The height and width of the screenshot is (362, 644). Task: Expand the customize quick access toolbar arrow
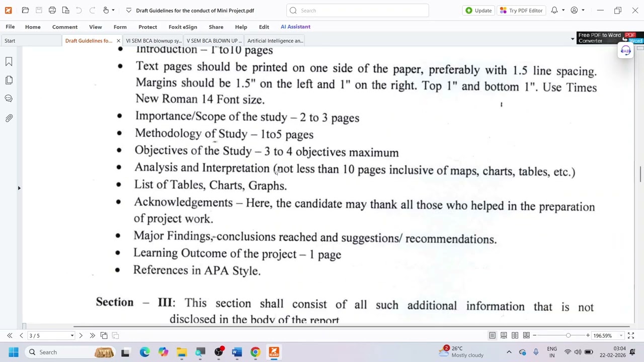point(129,10)
